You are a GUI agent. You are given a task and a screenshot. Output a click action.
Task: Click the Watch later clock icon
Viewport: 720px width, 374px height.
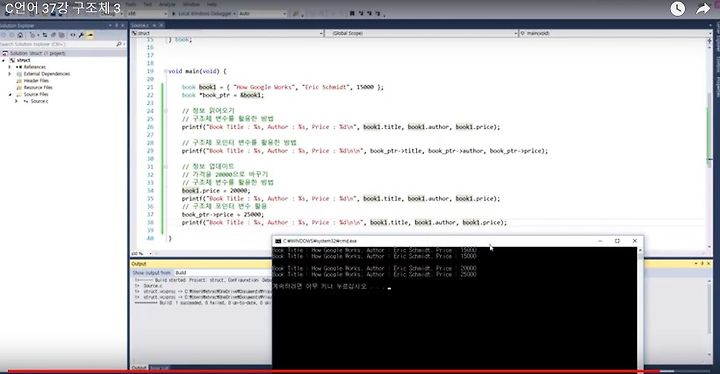coord(677,9)
